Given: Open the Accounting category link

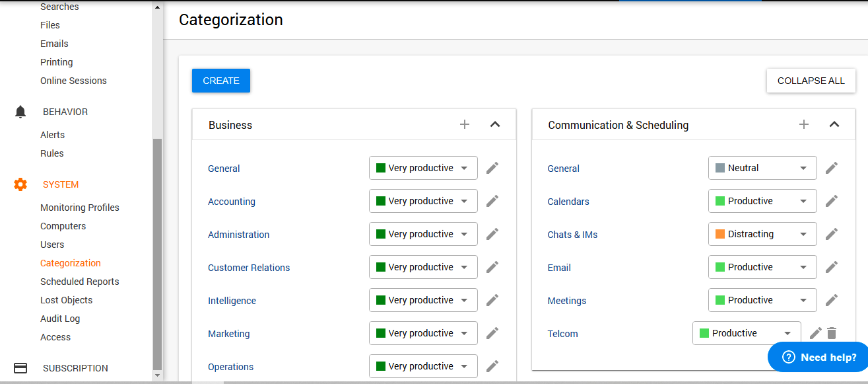Looking at the screenshot, I should coord(232,202).
